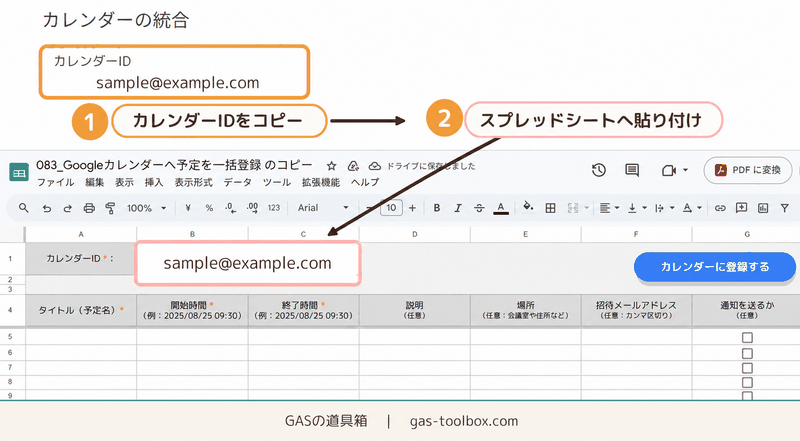The height and width of the screenshot is (441, 800).
Task: Click the カレンダーに登録する button
Action: click(715, 266)
